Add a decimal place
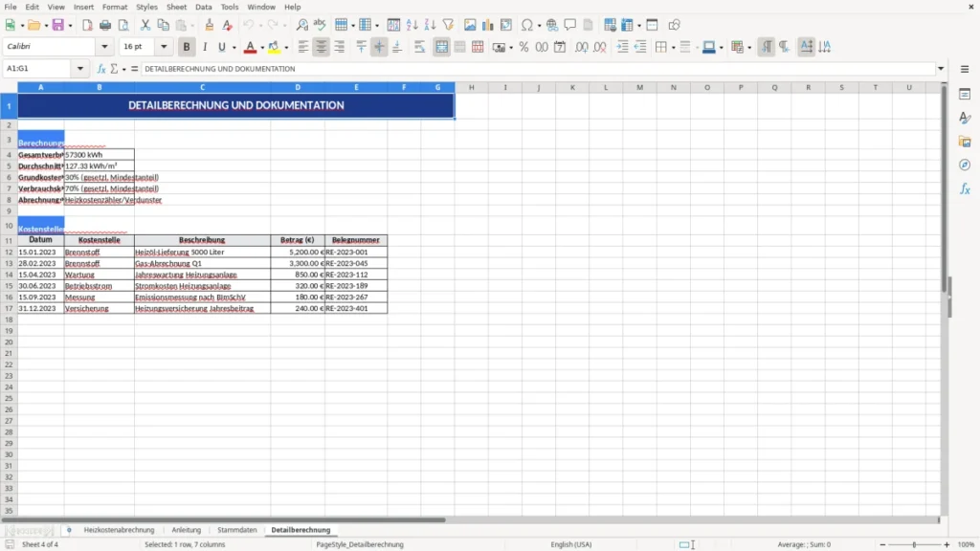Image resolution: width=980 pixels, height=551 pixels. point(581,47)
